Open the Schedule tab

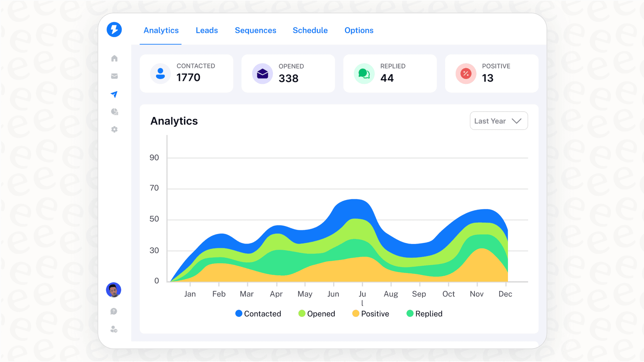(x=310, y=30)
